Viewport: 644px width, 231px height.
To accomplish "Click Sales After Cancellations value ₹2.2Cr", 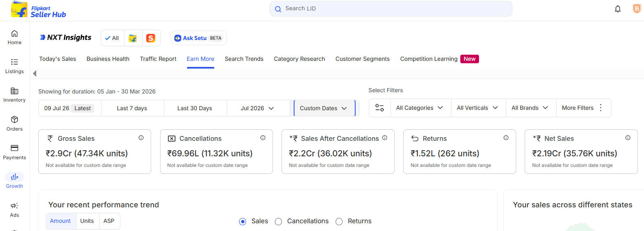I will click(330, 153).
